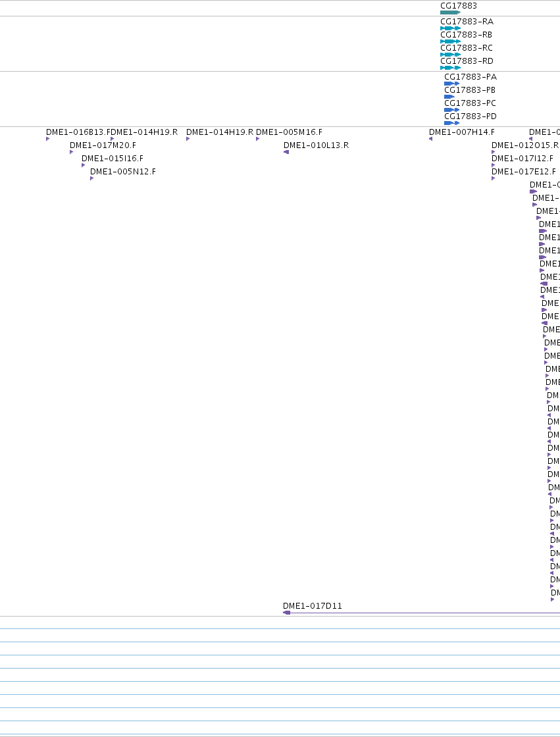
Task: Click the DME1-010L13.R feature label
Action: (317, 145)
